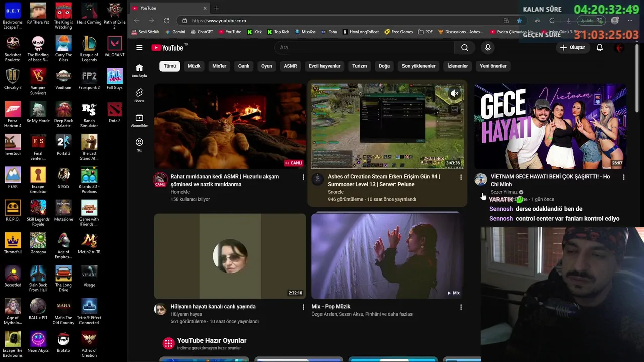The width and height of the screenshot is (644, 362).
Task: Click the Ara search field
Action: pyautogui.click(x=364, y=48)
